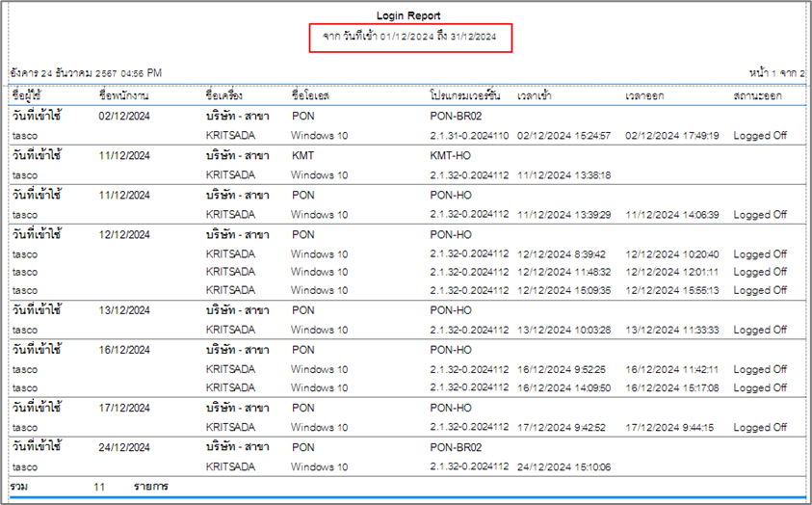
Task: Click logout time 17/12/2024 9:44:15
Action: point(669,427)
